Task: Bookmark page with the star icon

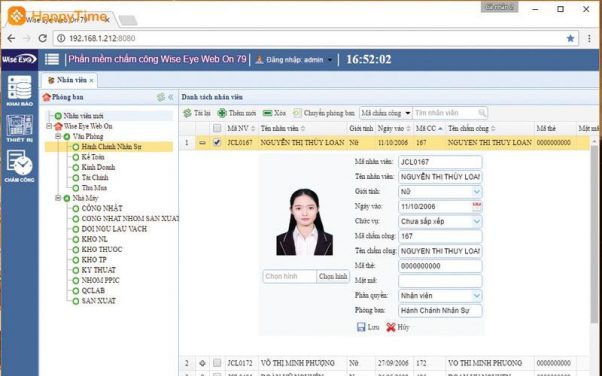Action: [570, 38]
